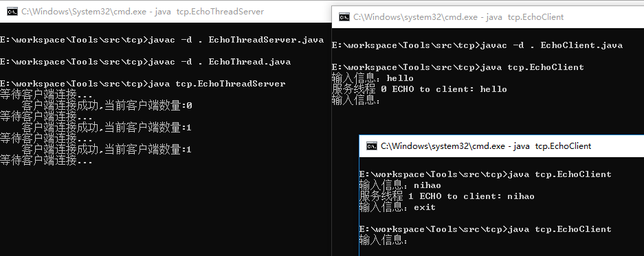Screen dimensions: 644x256
Task: Click the 服务线程 0 ECHO to client line
Action: 419,89
